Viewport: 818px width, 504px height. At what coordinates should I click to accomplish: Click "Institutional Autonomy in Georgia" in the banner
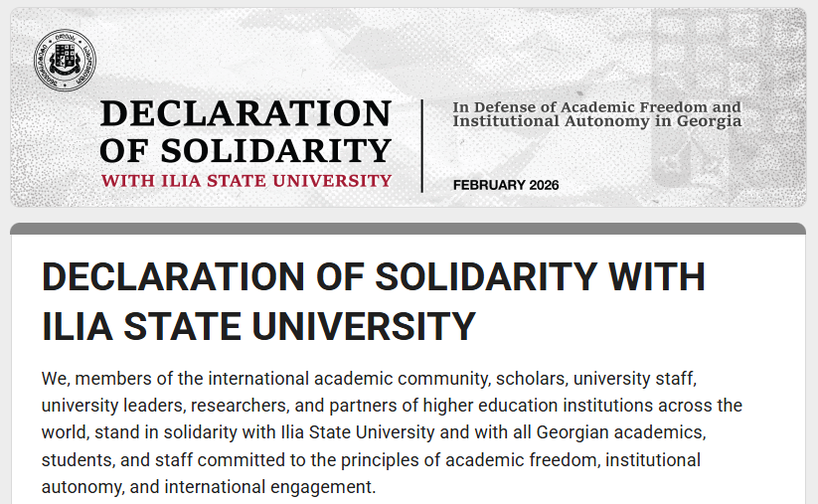click(x=596, y=121)
